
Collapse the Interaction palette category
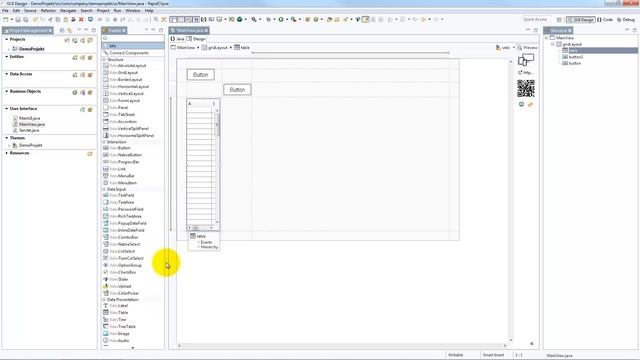[104, 142]
